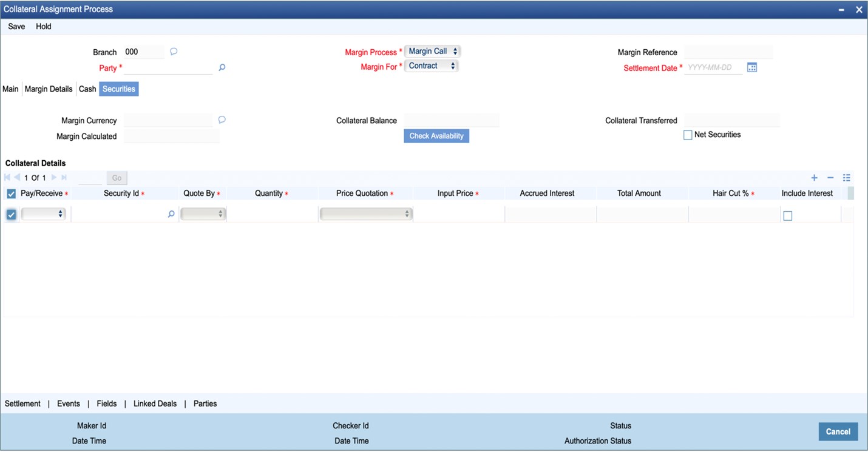Click the Settlement Date input field
Screen dimensions: 868x452
click(x=713, y=67)
